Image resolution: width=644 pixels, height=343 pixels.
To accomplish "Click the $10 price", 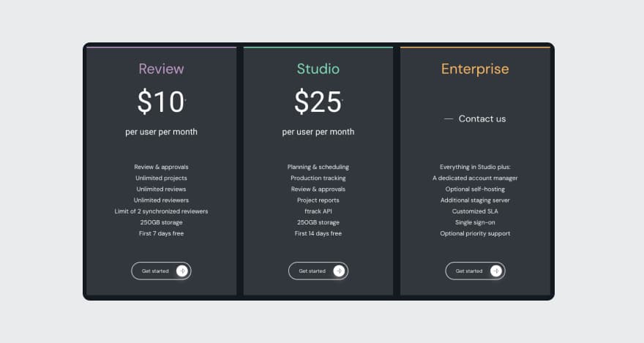I will coord(160,102).
